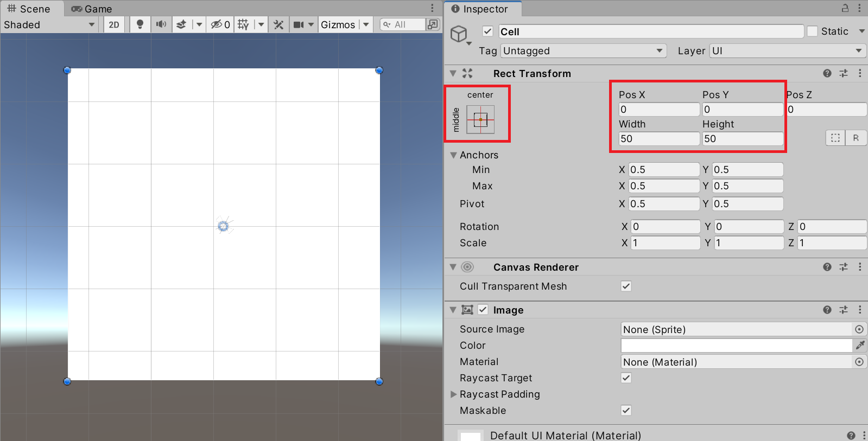Open the Tag dropdown showing Untagged
Image resolution: width=868 pixels, height=441 pixels.
click(x=583, y=51)
